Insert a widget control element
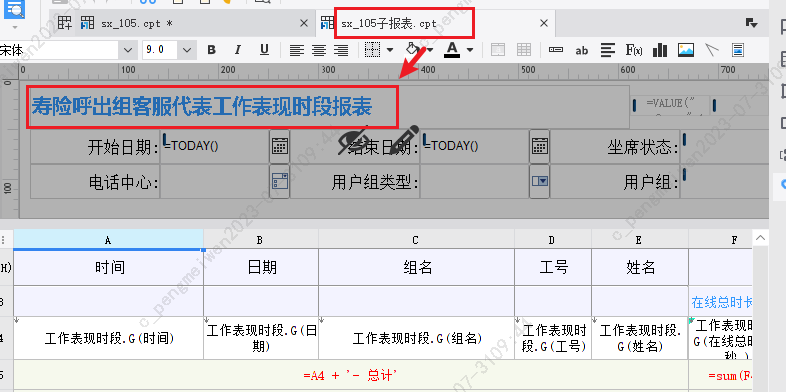This screenshot has height=392, width=786. click(x=555, y=50)
